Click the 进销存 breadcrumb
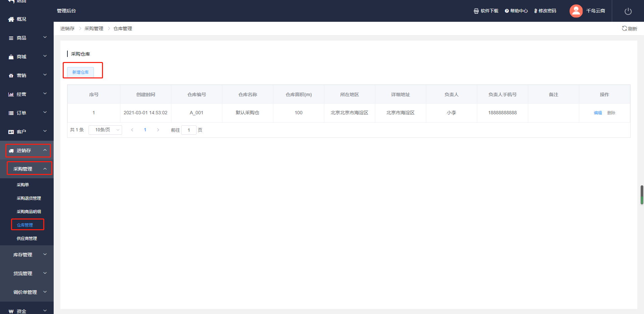The width and height of the screenshot is (644, 314). pos(67,29)
